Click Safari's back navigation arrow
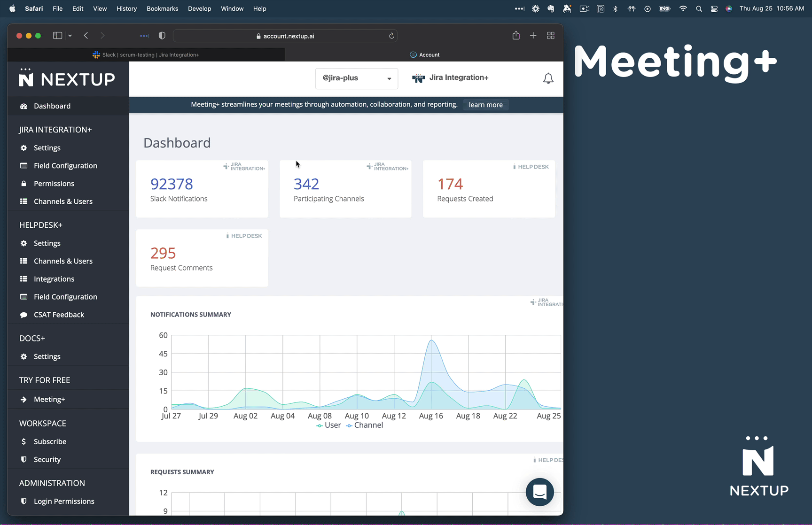The height and width of the screenshot is (525, 812). click(x=86, y=36)
